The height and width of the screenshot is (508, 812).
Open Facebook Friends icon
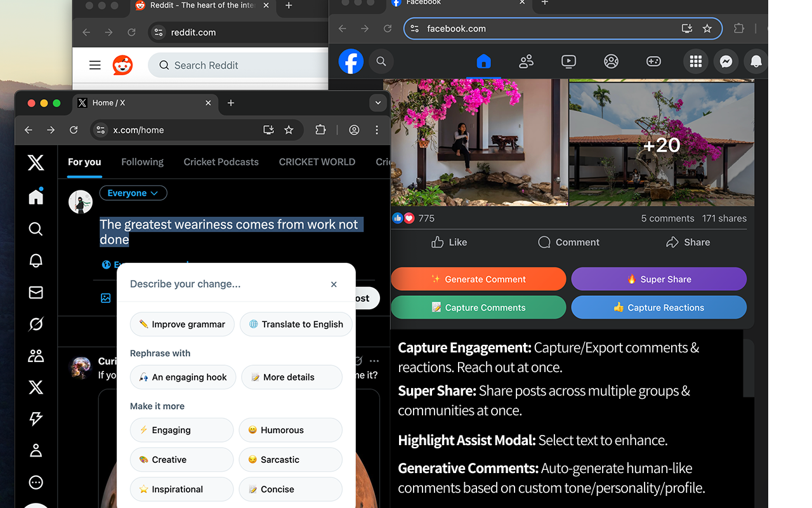coord(526,62)
